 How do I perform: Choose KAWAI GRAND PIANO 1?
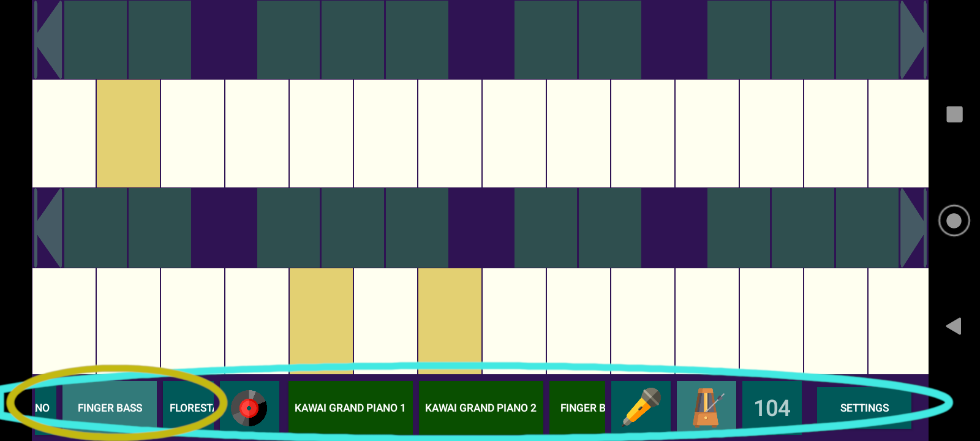click(x=350, y=407)
